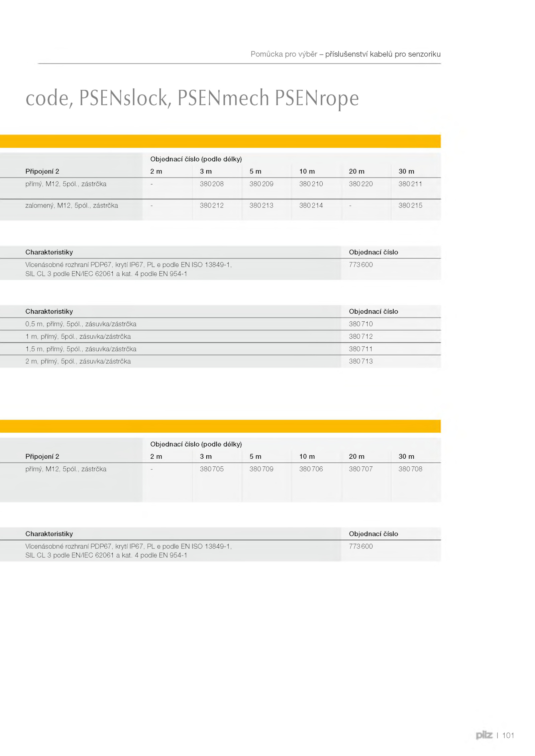Select the '1 m, přímý, 5pól., zásuvka/zástrčka' row
The height and width of the screenshot is (756, 535).
click(220, 336)
